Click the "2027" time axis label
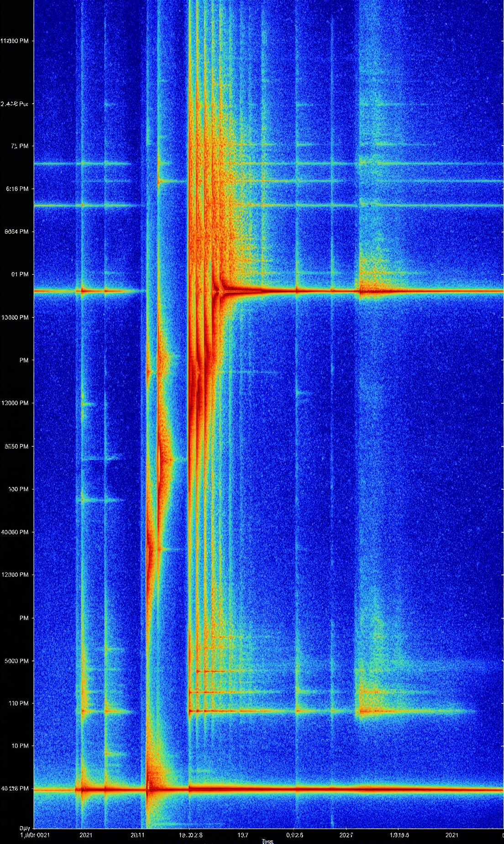This screenshot has height=844, width=504. click(346, 835)
